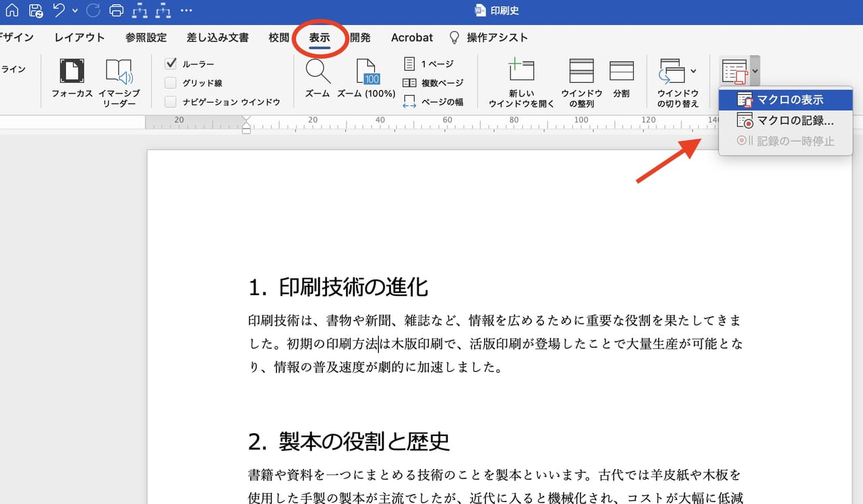Click the line starting 印刷技術は、書物や新聞
The image size is (863, 504).
495,319
